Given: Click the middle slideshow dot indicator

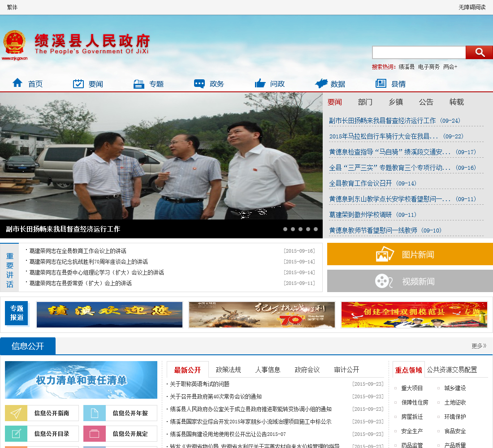Looking at the screenshot, I should [x=300, y=229].
